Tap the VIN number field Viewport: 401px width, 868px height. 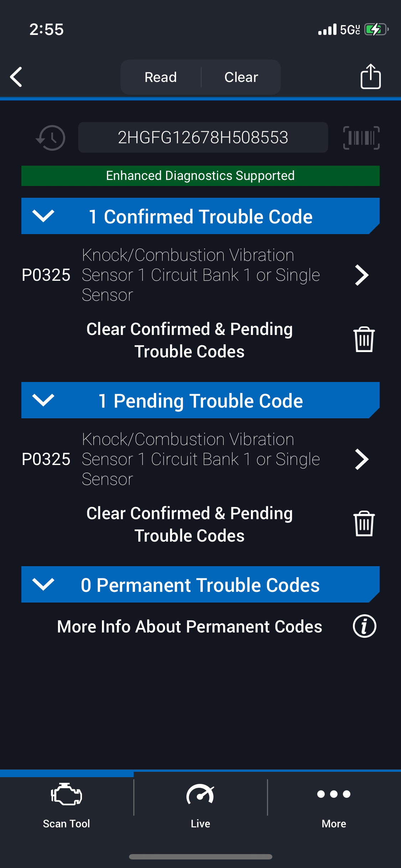click(203, 138)
